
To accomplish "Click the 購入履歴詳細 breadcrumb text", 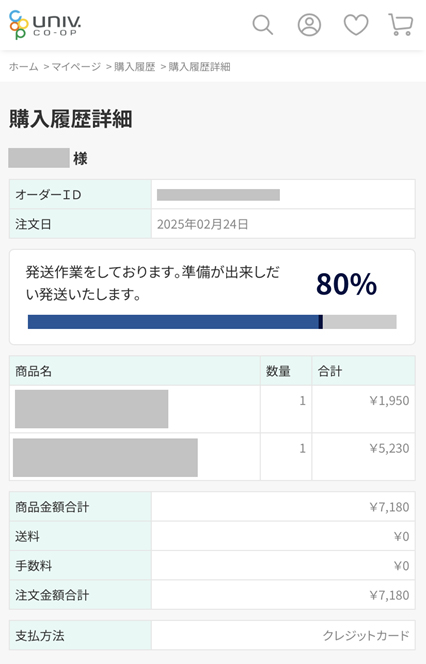I will [x=199, y=66].
